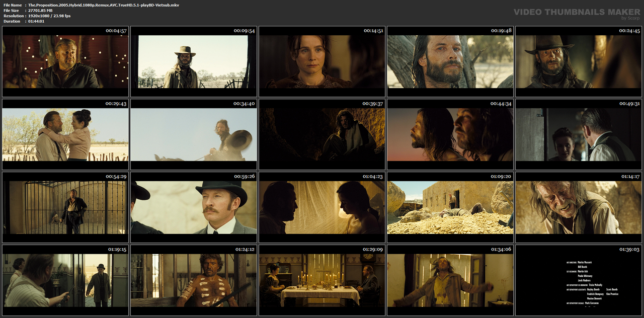Viewport: 644px width, 318px height.
Task: Choose the credits frame at 01:39:03
Action: coord(579,280)
